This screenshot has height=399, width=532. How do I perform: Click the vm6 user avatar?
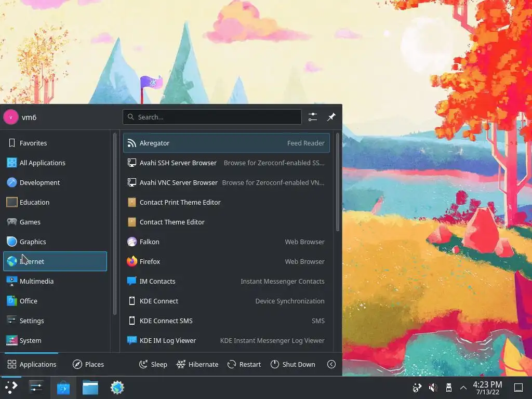pyautogui.click(x=11, y=117)
